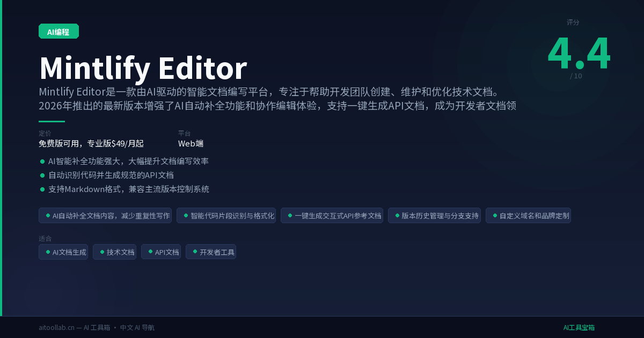Click the 适合 label
The image size is (644, 338).
(45, 238)
